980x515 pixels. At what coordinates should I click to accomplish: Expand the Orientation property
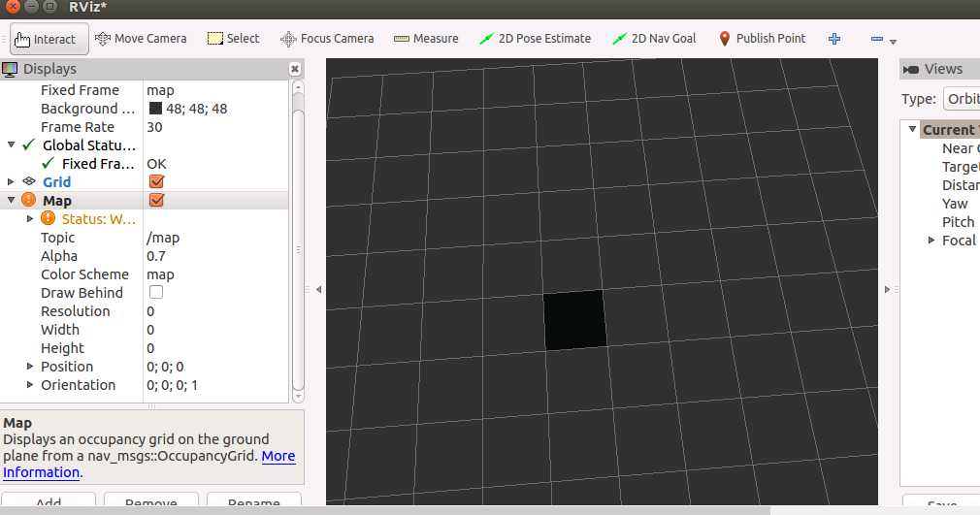point(29,384)
